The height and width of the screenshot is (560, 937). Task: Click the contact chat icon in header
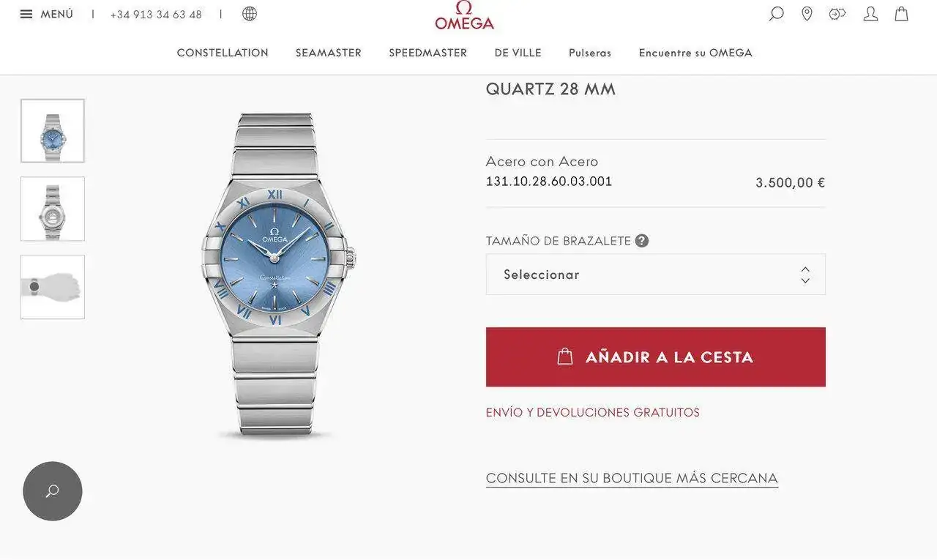coord(837,14)
